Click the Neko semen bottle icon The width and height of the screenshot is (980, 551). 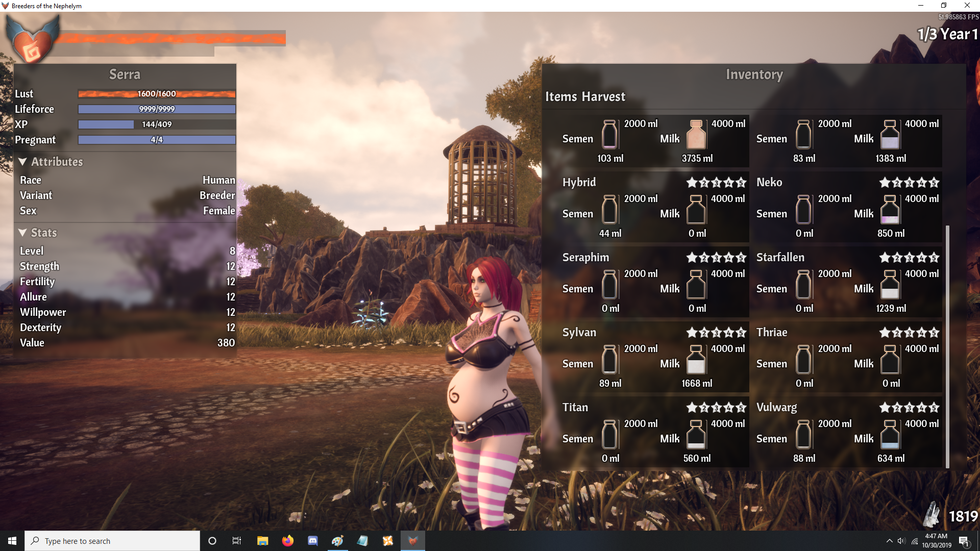tap(803, 209)
